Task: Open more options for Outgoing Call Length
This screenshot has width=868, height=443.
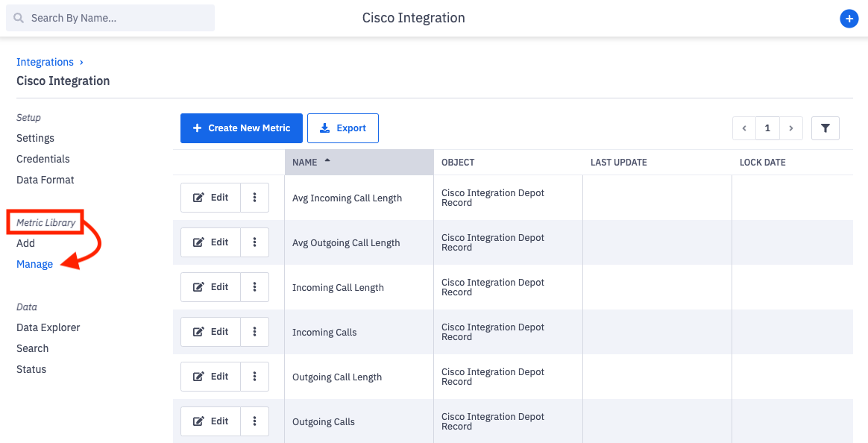Action: (255, 377)
